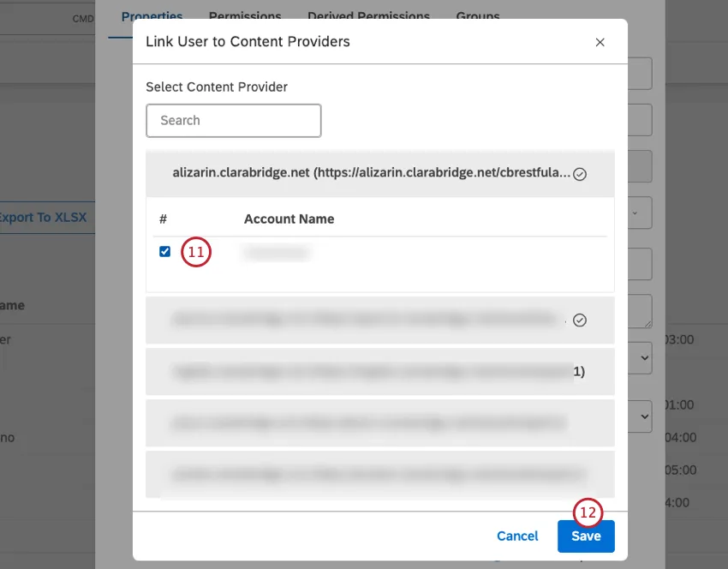
Task: Cancel linking the content provider
Action: [516, 536]
